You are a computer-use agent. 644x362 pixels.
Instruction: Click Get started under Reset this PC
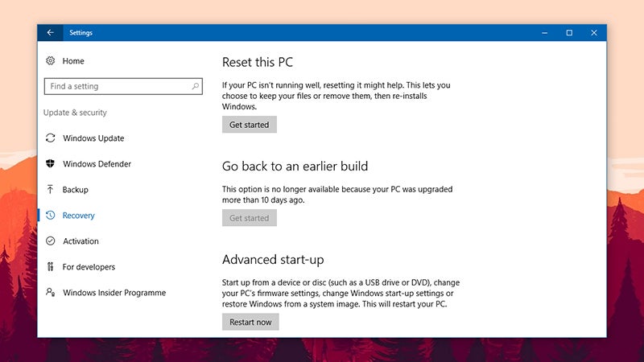250,125
